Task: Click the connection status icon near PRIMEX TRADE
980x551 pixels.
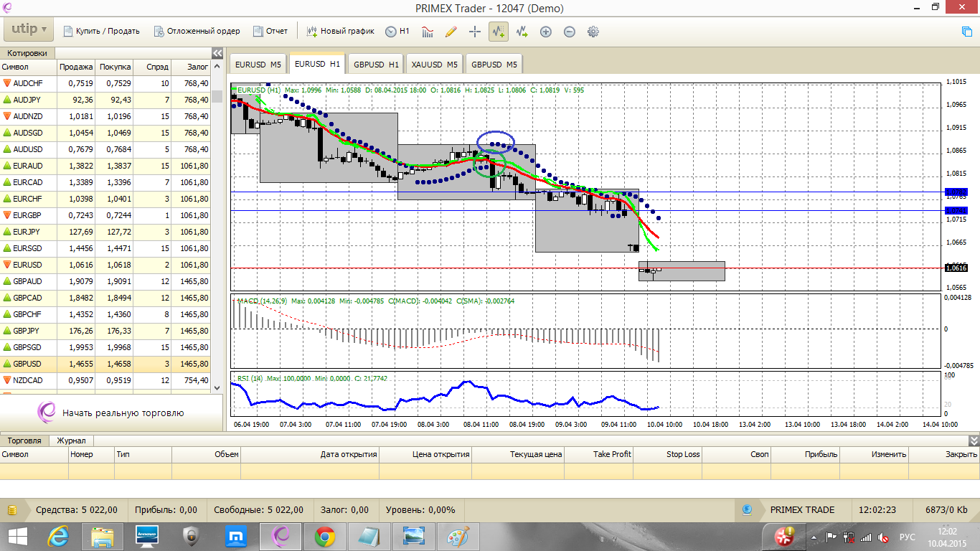Action: (x=747, y=510)
